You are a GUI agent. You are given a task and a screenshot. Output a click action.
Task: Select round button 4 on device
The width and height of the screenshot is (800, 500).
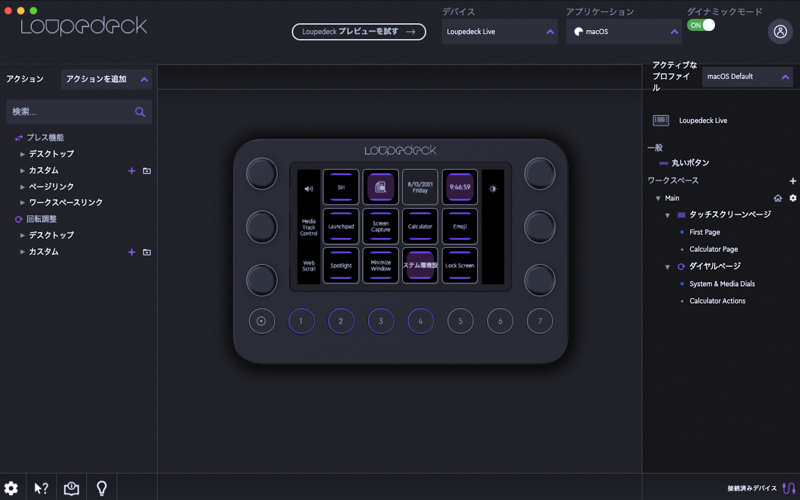420,321
